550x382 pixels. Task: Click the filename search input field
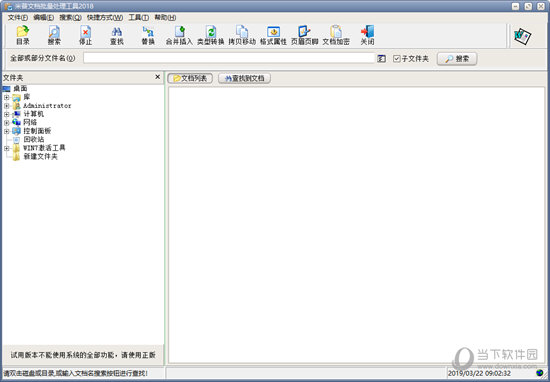click(229, 58)
